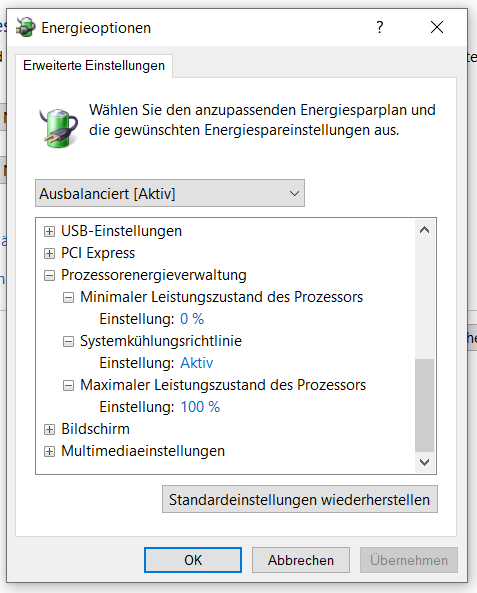The image size is (477, 593).
Task: Expand the Multimediaeinstellungen node
Action: (x=49, y=451)
